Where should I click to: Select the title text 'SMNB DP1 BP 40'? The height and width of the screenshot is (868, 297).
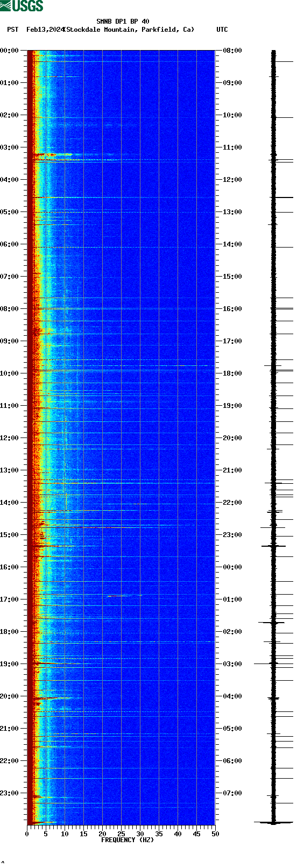123,22
